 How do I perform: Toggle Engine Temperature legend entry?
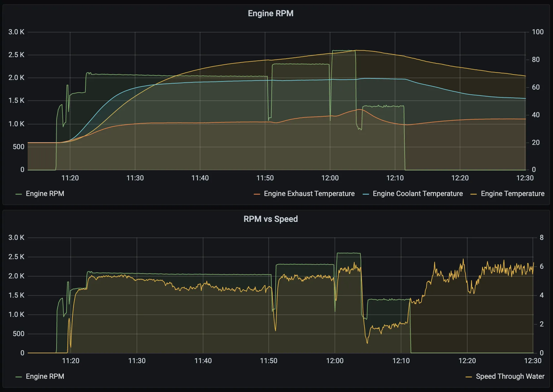tap(512, 194)
